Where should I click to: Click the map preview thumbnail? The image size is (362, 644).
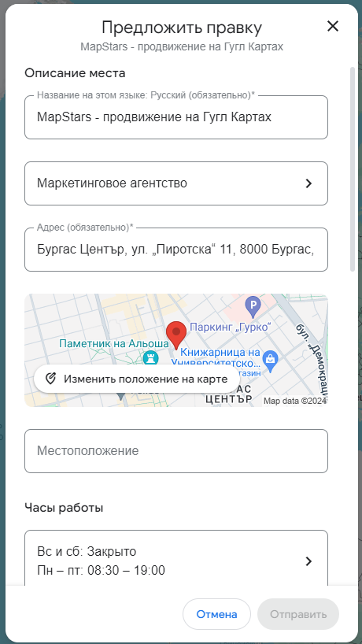click(176, 350)
